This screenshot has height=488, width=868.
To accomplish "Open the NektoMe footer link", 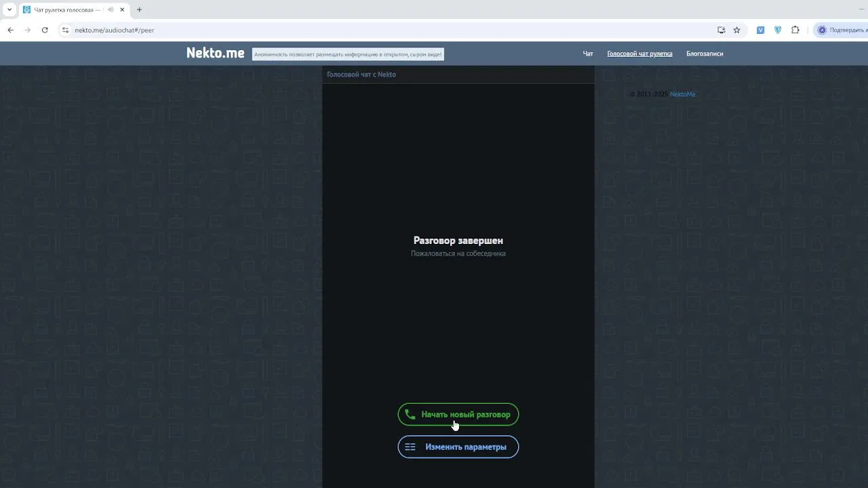I will [x=682, y=94].
